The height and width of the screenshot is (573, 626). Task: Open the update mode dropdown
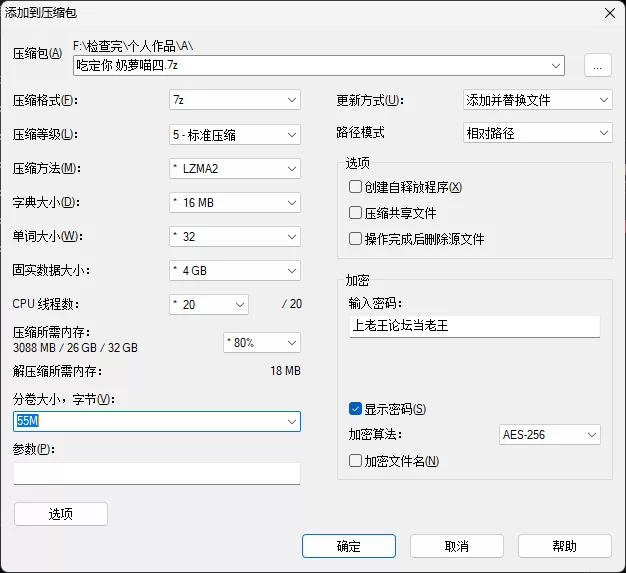(x=537, y=100)
